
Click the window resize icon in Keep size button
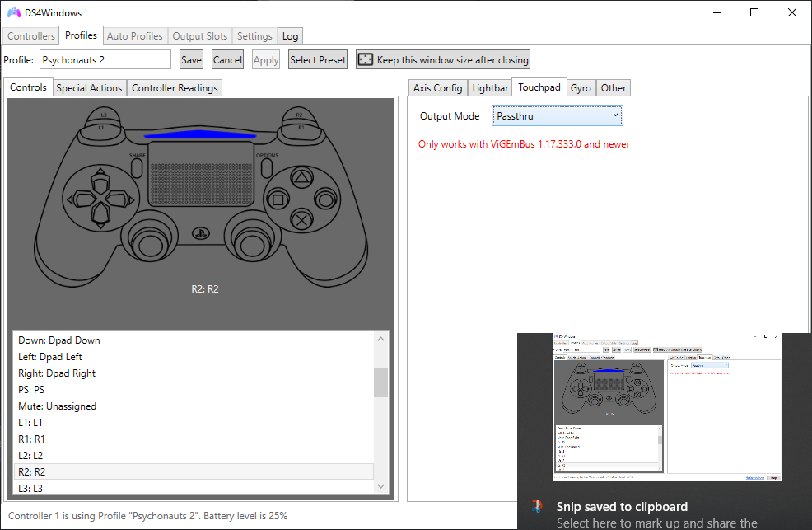(x=365, y=59)
